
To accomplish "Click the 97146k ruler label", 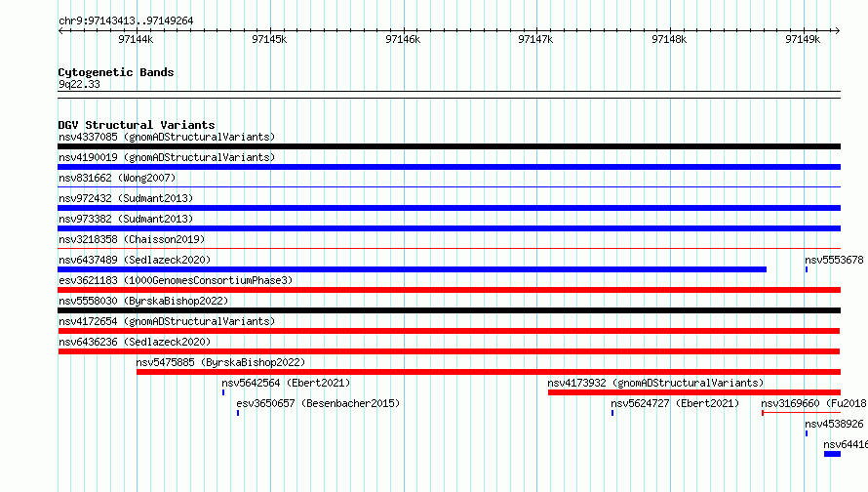I will coord(403,39).
